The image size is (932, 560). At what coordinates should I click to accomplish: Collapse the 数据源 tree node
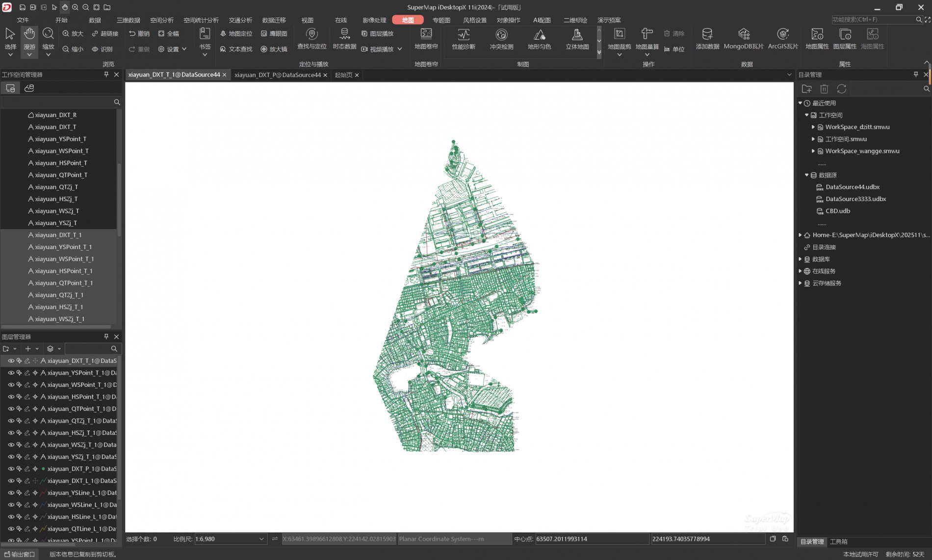point(806,175)
